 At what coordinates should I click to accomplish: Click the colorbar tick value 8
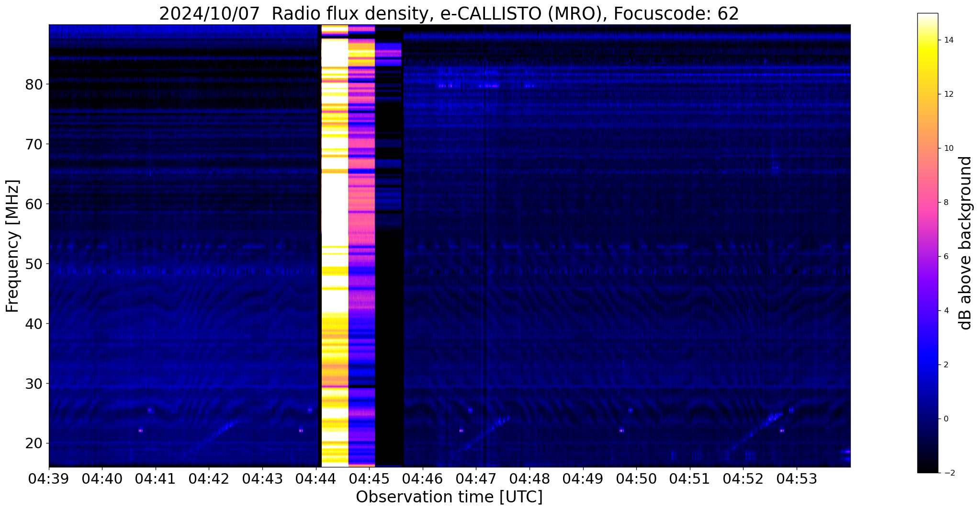click(x=946, y=203)
